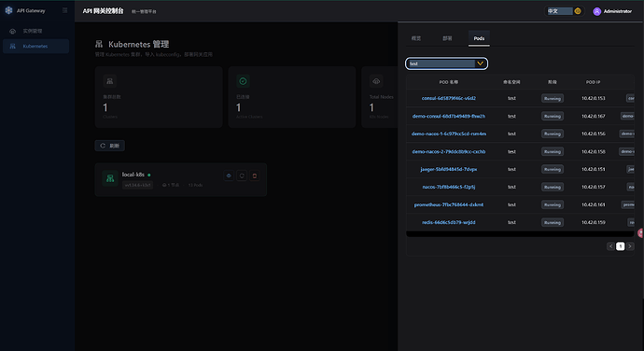Select IP 10.42.0.161
This screenshot has width=644, height=351.
pyautogui.click(x=593, y=204)
